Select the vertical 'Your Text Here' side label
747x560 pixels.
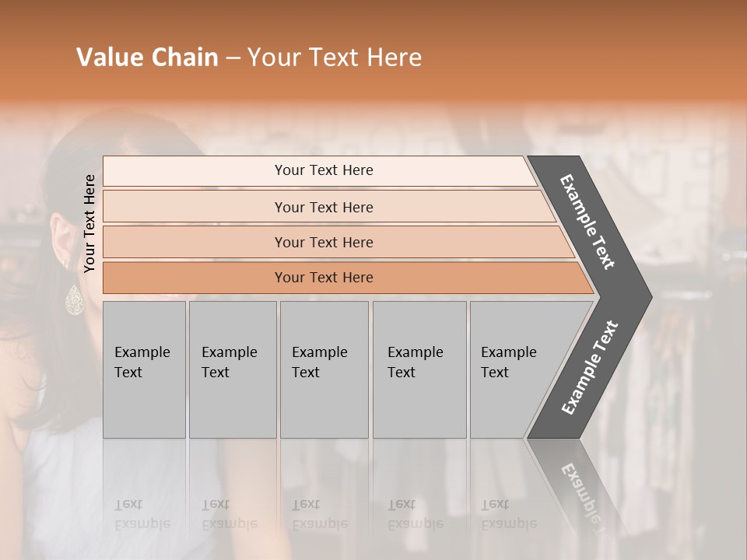pos(89,224)
